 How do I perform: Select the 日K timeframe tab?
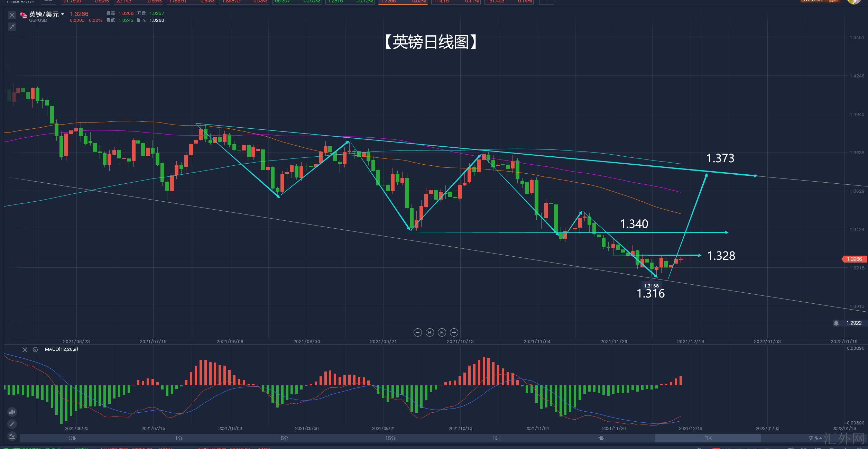point(708,438)
